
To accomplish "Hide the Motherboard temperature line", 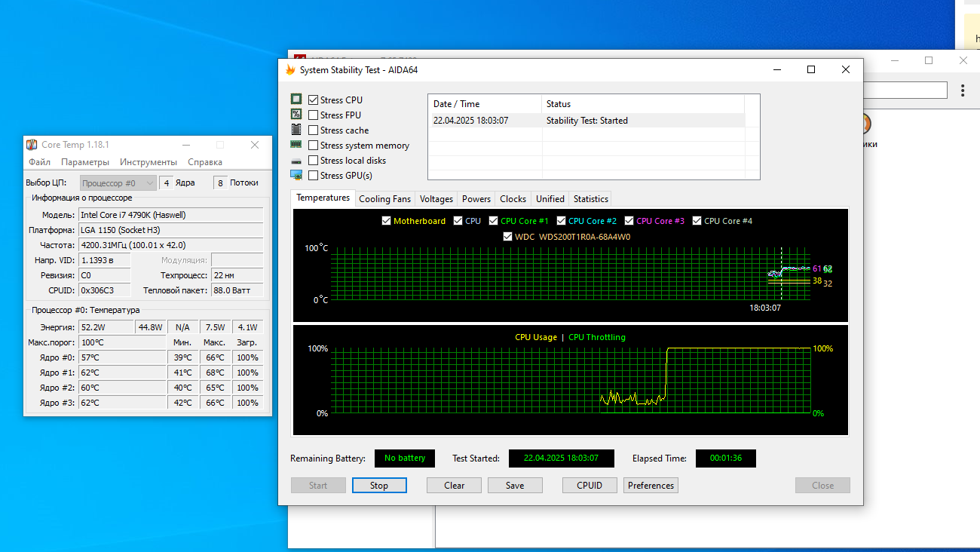I will [x=387, y=221].
